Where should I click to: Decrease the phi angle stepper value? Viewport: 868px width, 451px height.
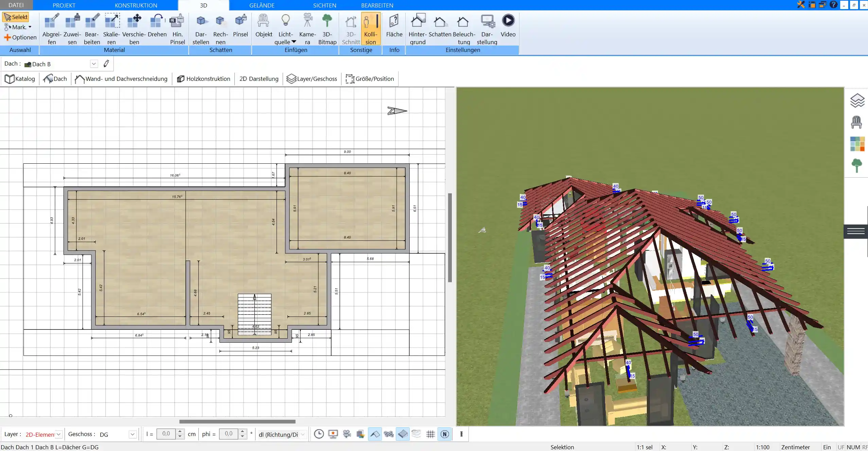click(x=243, y=436)
